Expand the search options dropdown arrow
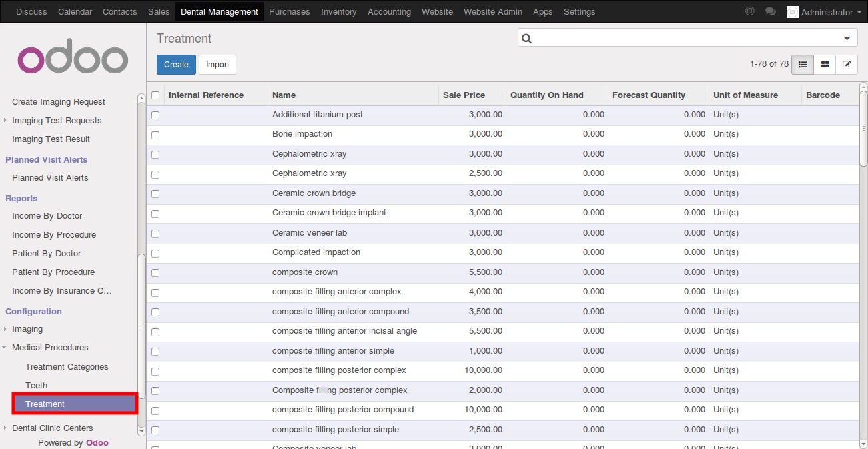The width and height of the screenshot is (868, 449). 847,39
